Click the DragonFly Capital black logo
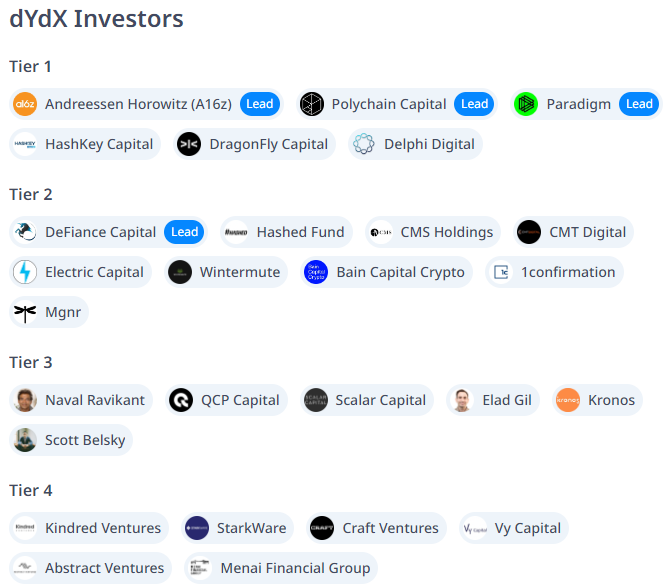This screenshot has width=666, height=588. click(x=189, y=144)
